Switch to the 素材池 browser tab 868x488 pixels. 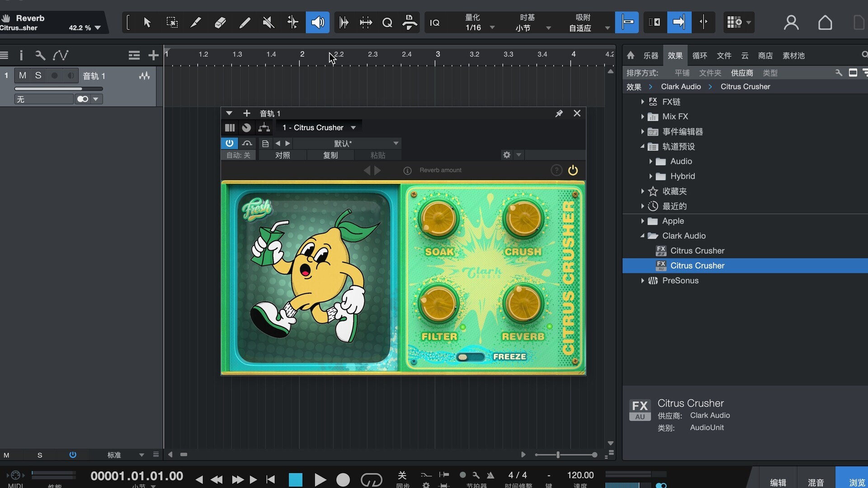794,56
